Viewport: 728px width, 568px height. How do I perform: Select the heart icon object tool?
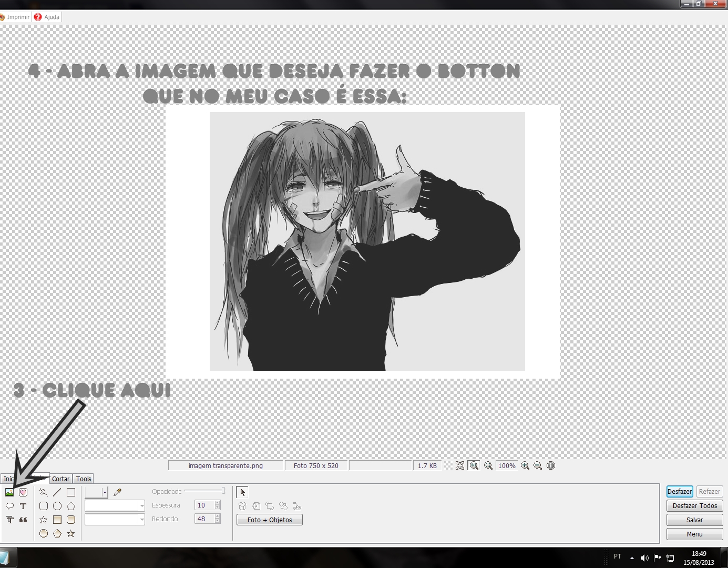pos(23,492)
